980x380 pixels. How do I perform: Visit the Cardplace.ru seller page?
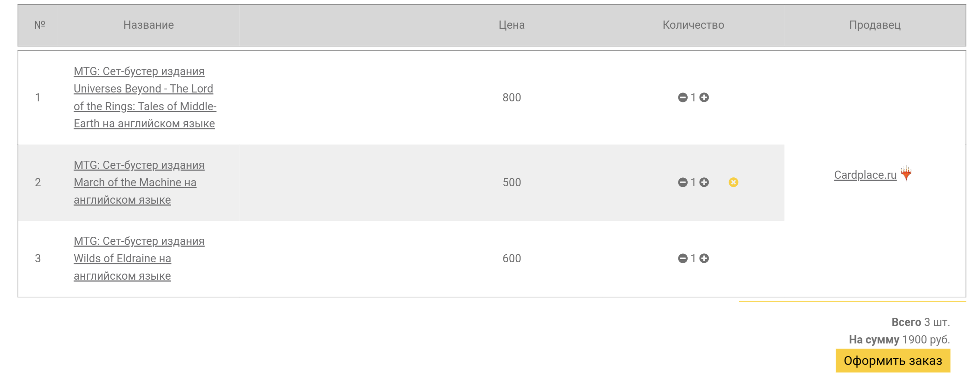click(x=865, y=175)
